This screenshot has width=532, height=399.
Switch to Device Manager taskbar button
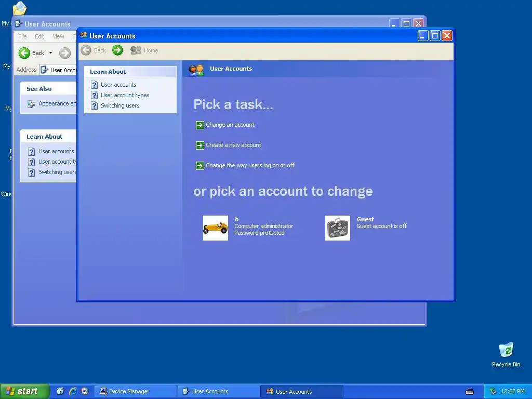coord(135,391)
